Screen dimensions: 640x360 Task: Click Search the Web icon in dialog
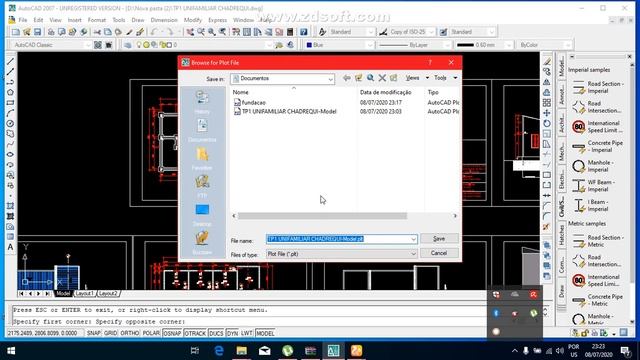[x=370, y=78]
